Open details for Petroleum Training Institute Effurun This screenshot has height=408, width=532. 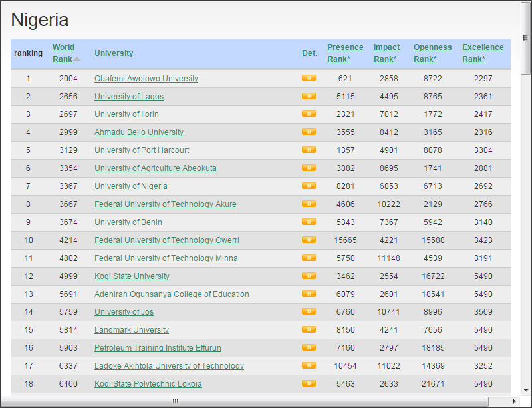coord(308,347)
